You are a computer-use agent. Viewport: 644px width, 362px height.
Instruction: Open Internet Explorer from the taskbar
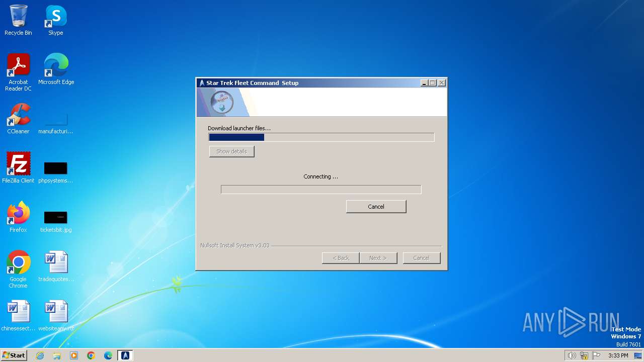click(x=40, y=355)
